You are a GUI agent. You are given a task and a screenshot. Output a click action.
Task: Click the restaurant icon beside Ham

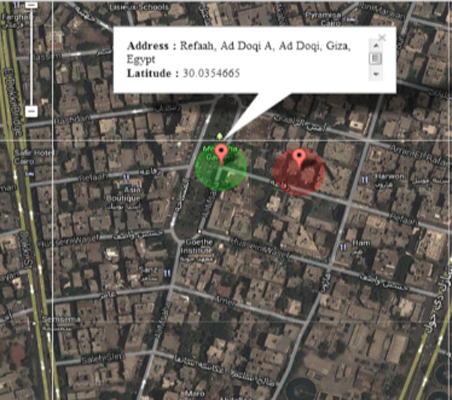click(343, 247)
